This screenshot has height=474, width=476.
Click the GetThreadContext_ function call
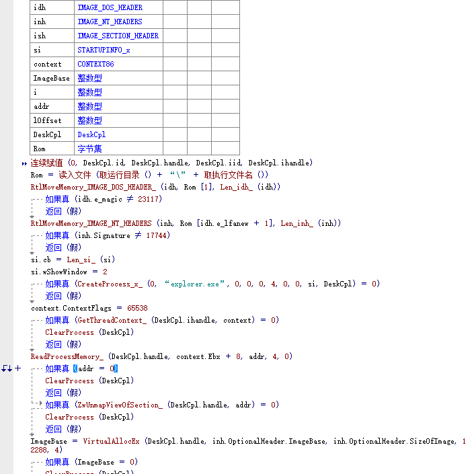(x=112, y=320)
